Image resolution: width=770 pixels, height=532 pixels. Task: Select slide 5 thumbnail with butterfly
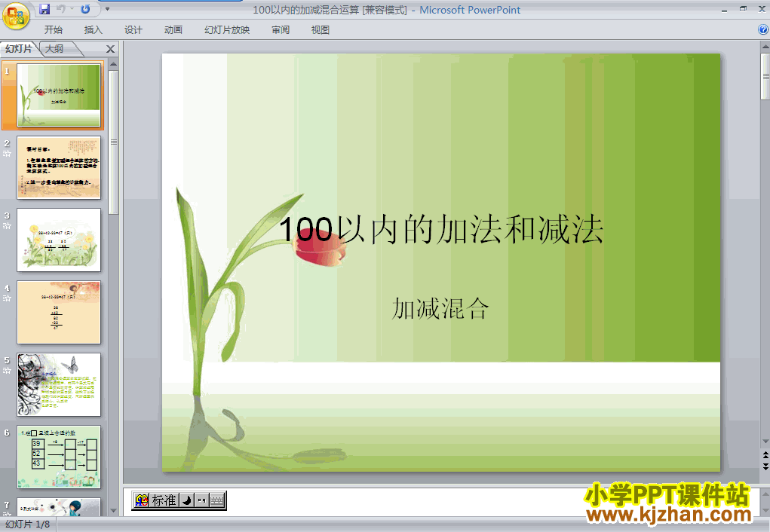click(59, 385)
